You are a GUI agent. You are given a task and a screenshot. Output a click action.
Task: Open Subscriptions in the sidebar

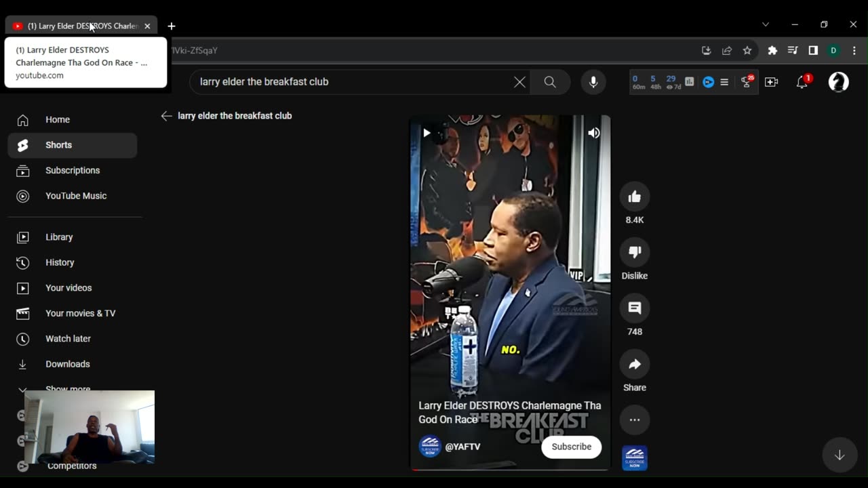73,170
